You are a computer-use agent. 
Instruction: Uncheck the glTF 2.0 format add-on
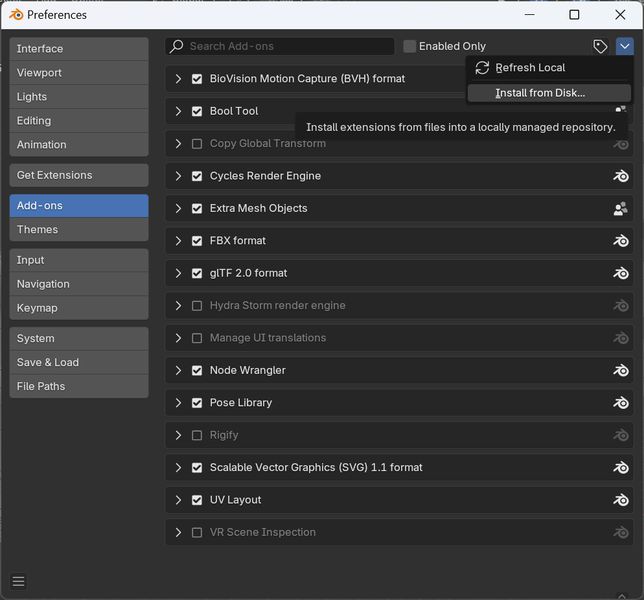[x=197, y=273]
